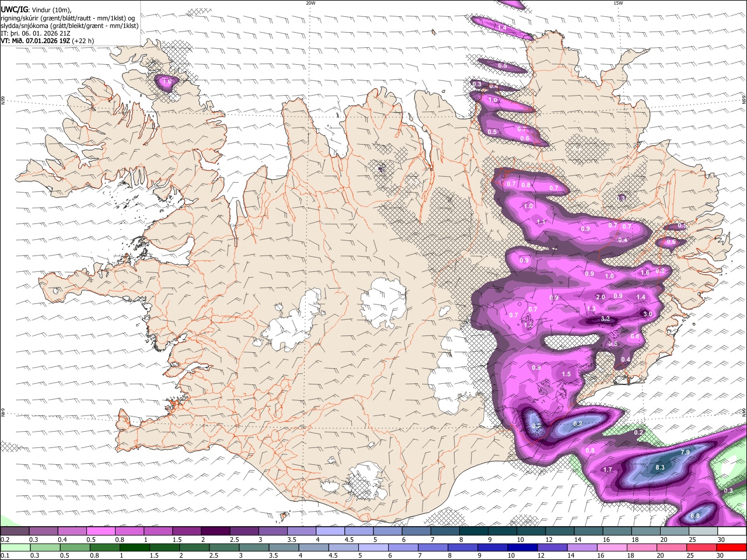Select the upper scale swatch labeled 0.2
The image size is (747, 560).
click(15, 531)
